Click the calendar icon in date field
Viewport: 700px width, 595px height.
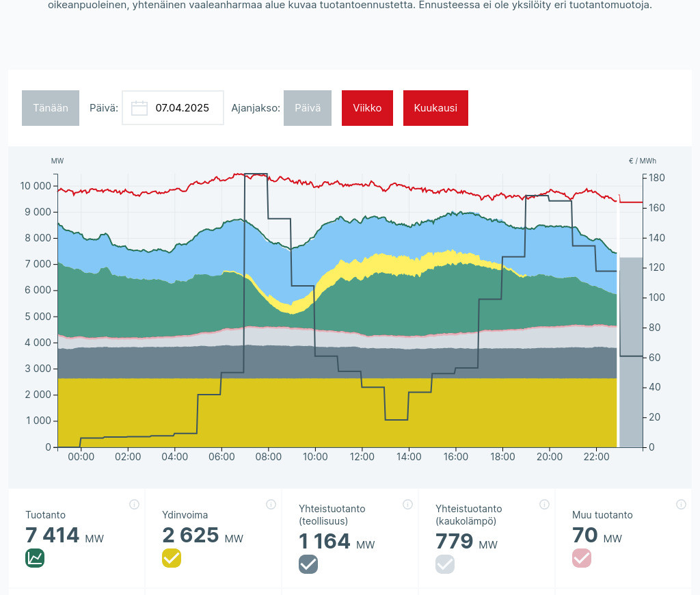click(x=139, y=108)
